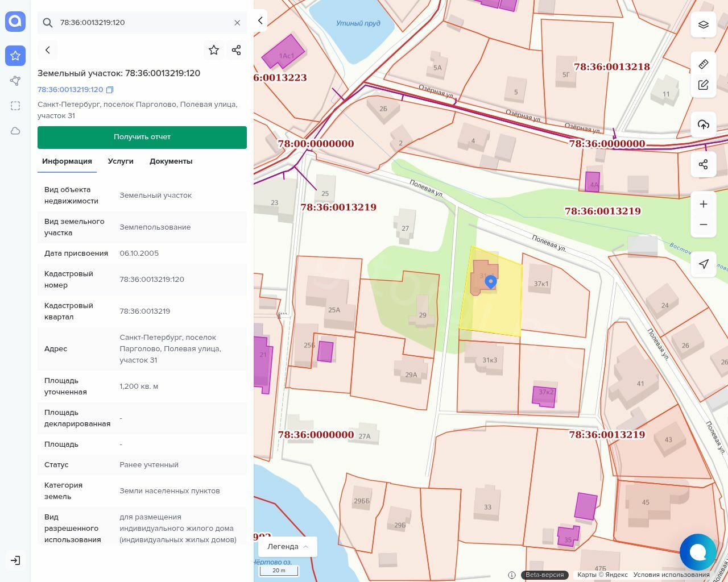Collapse the information side panel
Viewport: 728px width, 582px height.
click(260, 20)
